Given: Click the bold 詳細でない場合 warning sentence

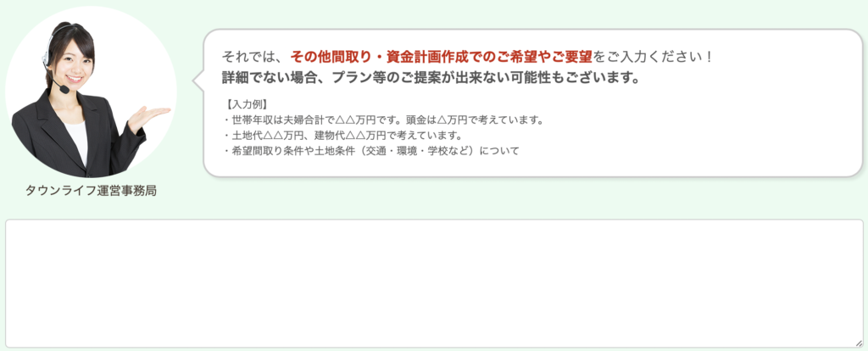Looking at the screenshot, I should click(431, 78).
